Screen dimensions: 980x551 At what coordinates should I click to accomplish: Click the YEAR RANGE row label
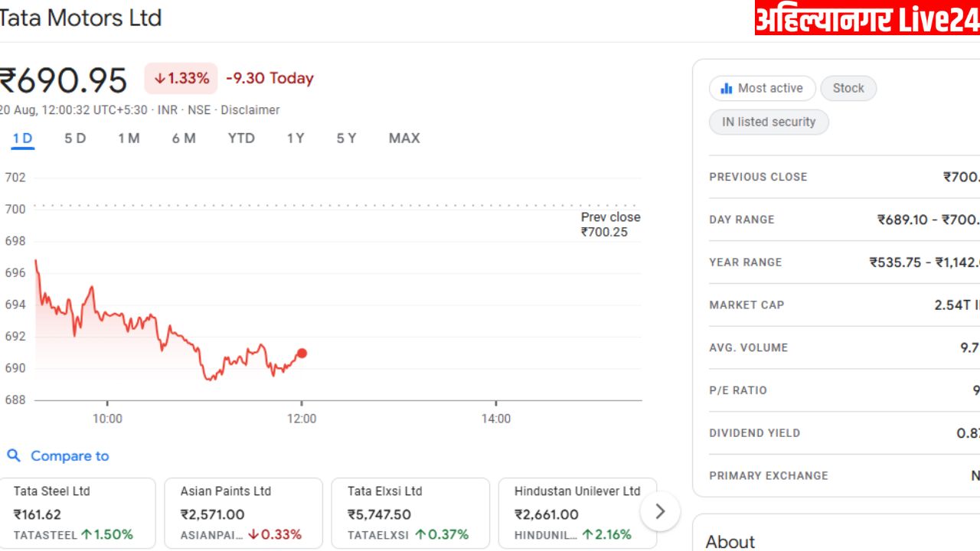[746, 262]
